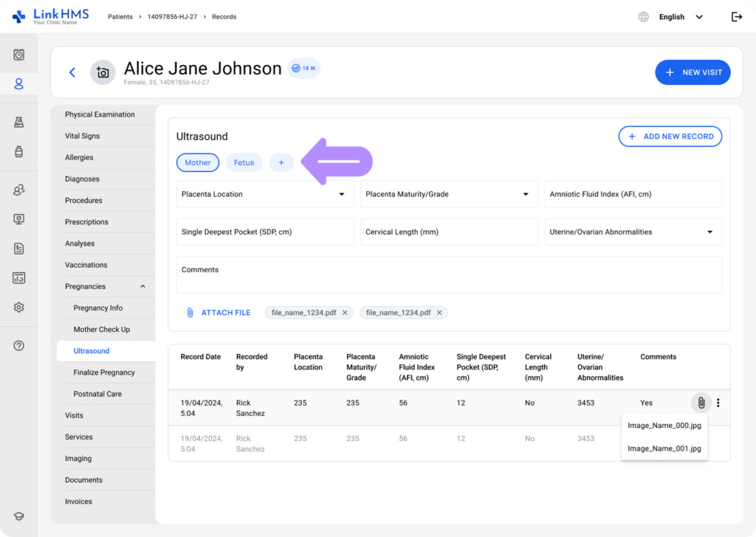Screen dimensions: 756x537
Task: Click the Add New Record button
Action: pos(670,136)
